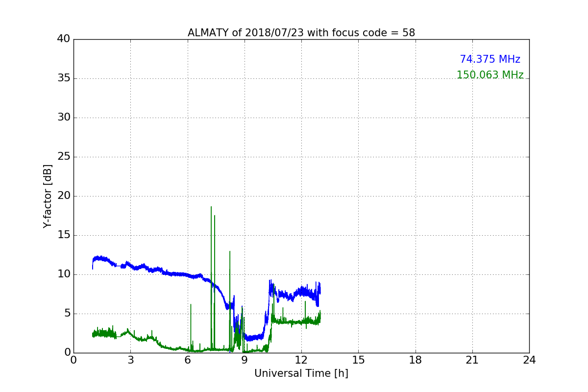Click x-axis tick label '15'
Screen dimensions: 588x392
click(358, 360)
